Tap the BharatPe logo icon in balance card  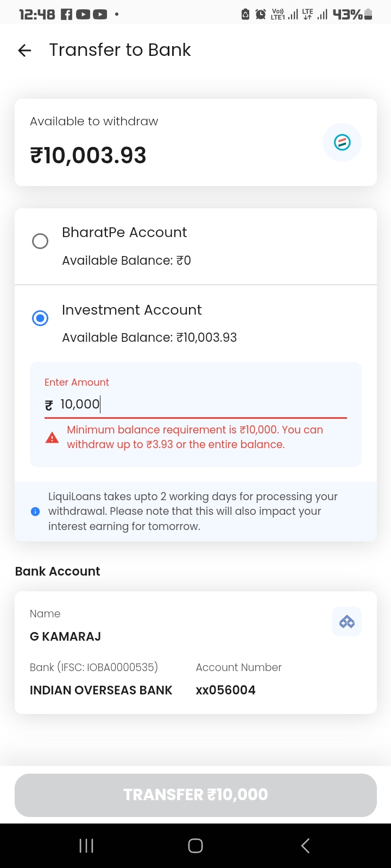[x=342, y=143]
